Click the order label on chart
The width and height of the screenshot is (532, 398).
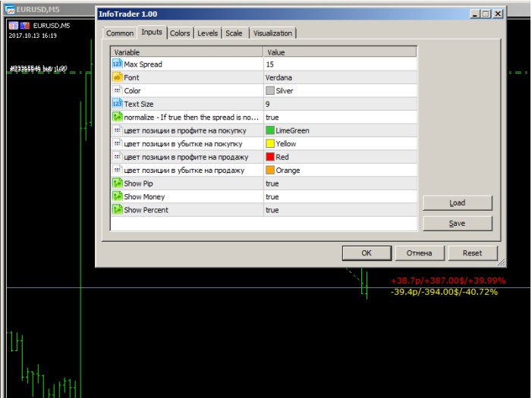coord(39,68)
